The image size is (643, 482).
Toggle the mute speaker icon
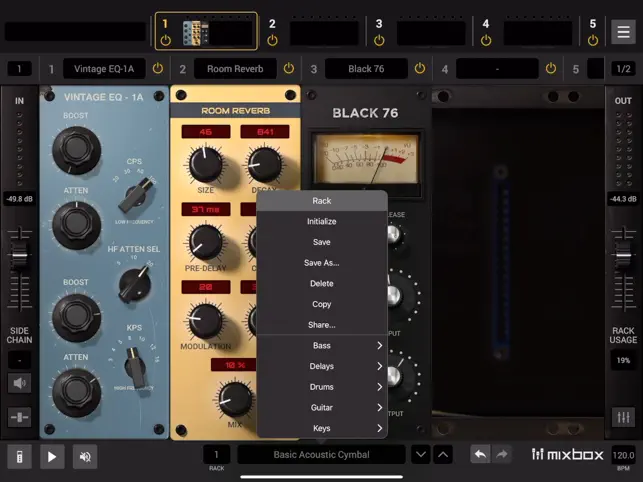[x=85, y=456]
